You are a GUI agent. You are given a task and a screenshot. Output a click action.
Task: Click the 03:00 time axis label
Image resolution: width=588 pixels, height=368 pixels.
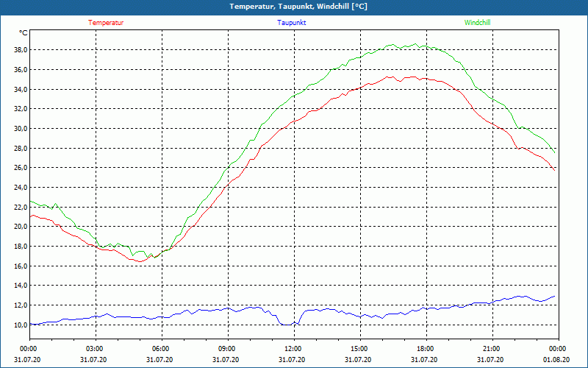96,349
